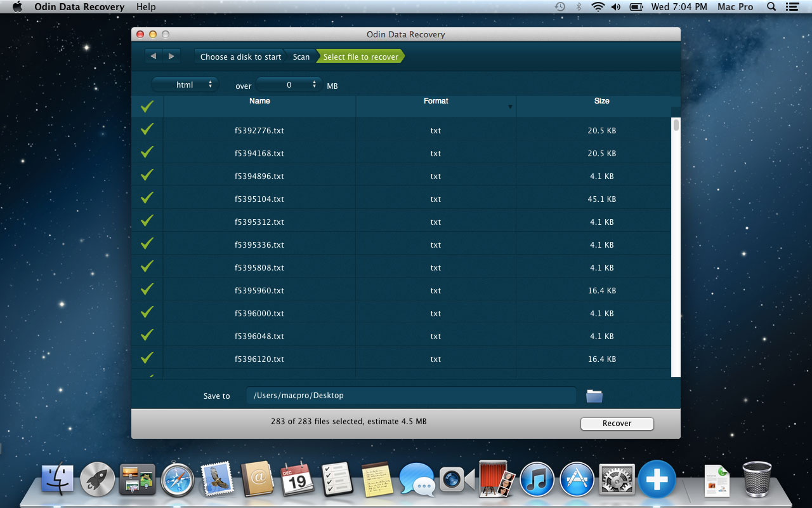This screenshot has width=812, height=508.
Task: Click the battery status icon
Action: click(636, 7)
